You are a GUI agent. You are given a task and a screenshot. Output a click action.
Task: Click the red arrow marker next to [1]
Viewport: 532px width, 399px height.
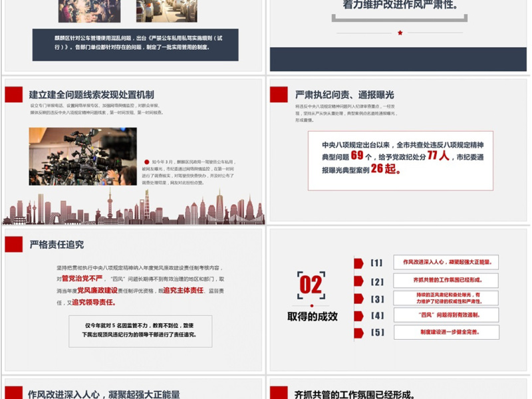coord(358,263)
